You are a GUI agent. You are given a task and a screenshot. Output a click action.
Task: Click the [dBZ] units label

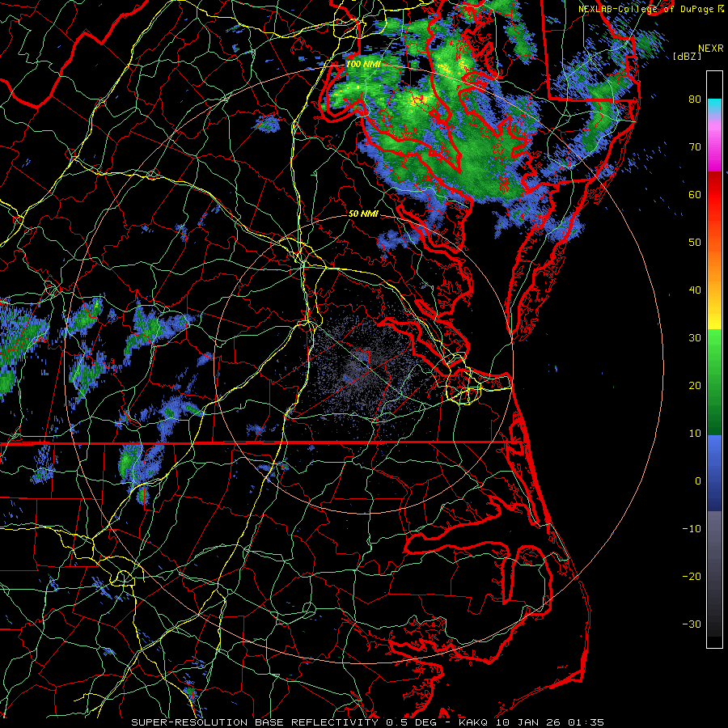click(x=687, y=56)
